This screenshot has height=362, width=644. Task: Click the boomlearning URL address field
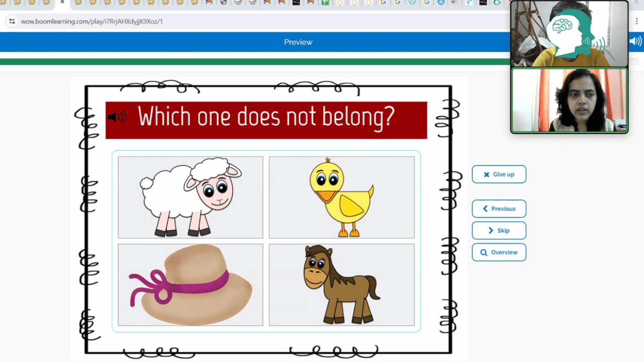(224, 21)
